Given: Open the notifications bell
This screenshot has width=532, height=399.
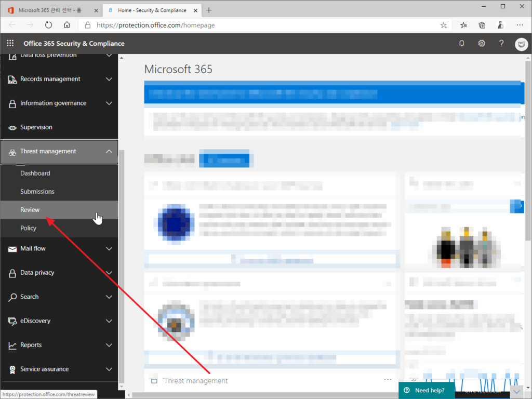Looking at the screenshot, I should click(461, 44).
